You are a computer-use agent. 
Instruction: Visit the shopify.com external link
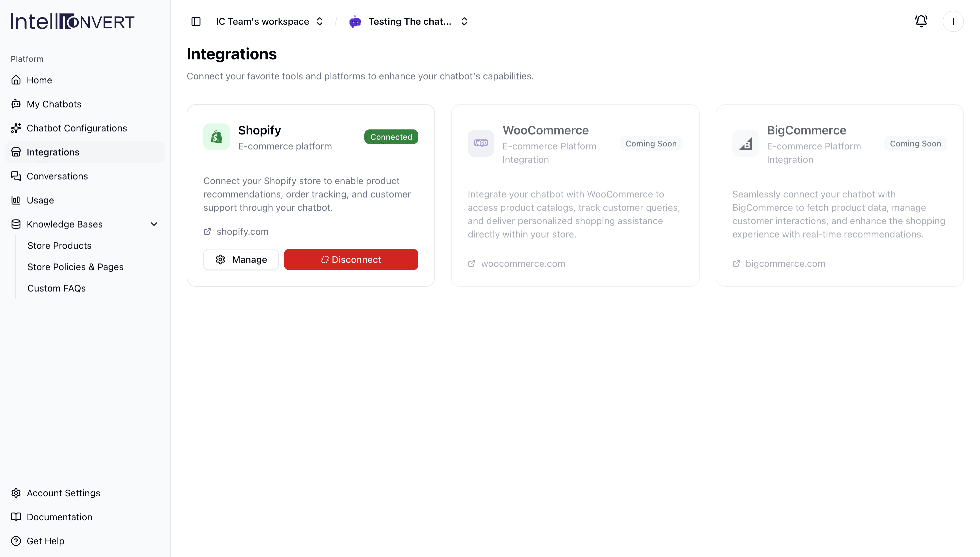(x=242, y=231)
